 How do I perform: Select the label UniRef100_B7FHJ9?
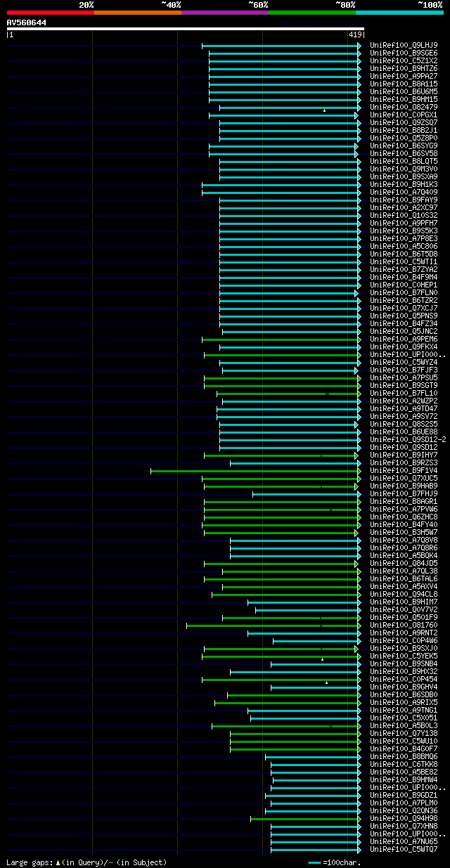pos(404,493)
